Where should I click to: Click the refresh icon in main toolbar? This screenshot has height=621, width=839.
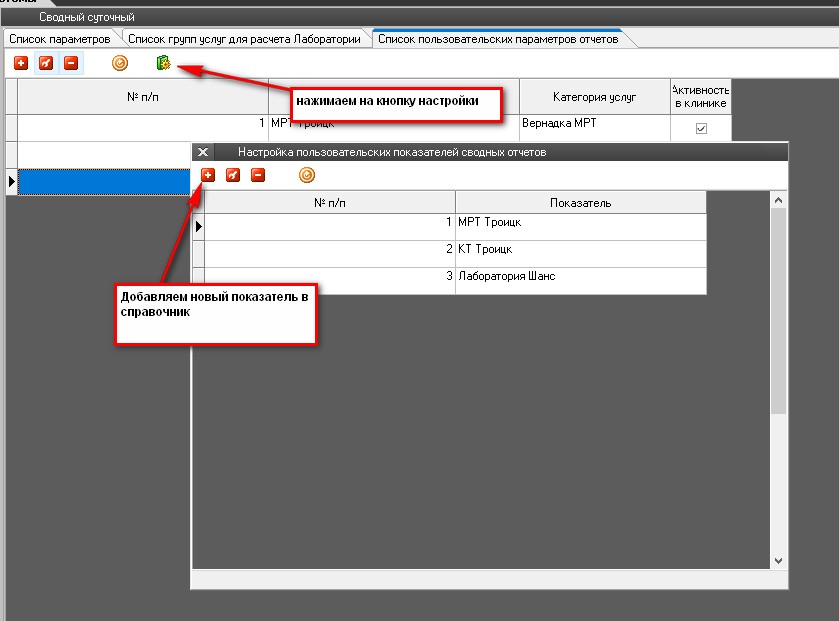120,63
